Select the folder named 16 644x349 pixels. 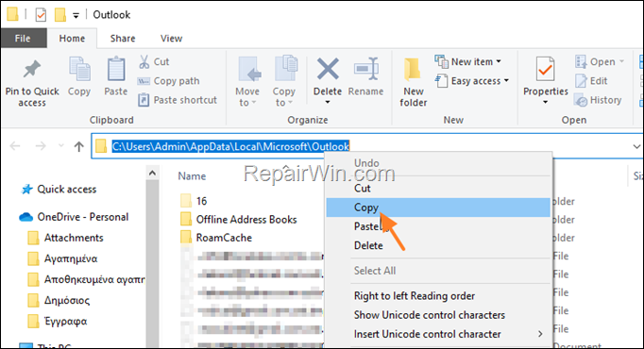coord(194,201)
